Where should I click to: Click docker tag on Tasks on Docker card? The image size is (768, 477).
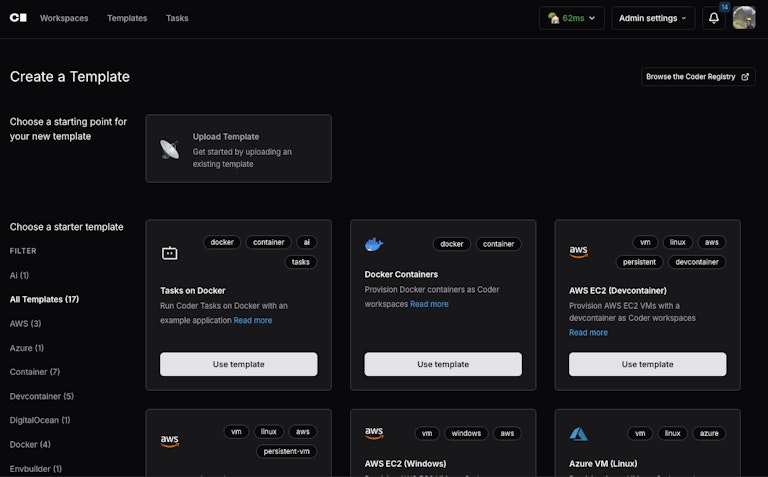(222, 242)
